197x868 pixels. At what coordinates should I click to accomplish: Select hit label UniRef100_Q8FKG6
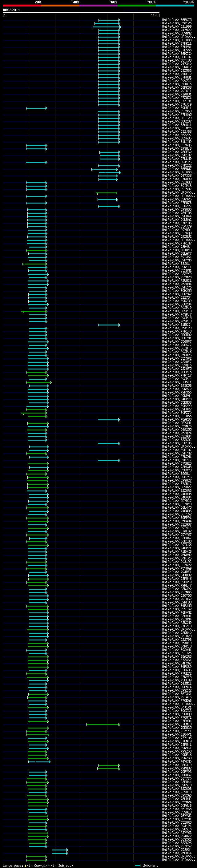(x=177, y=88)
